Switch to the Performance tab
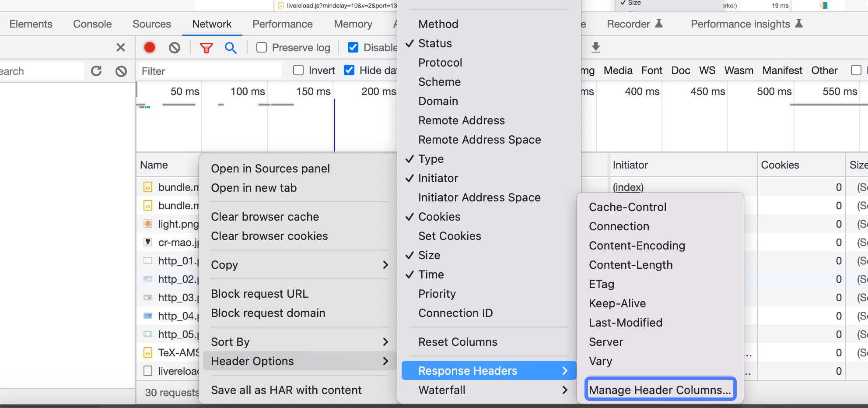This screenshot has height=408, width=868. coord(283,24)
